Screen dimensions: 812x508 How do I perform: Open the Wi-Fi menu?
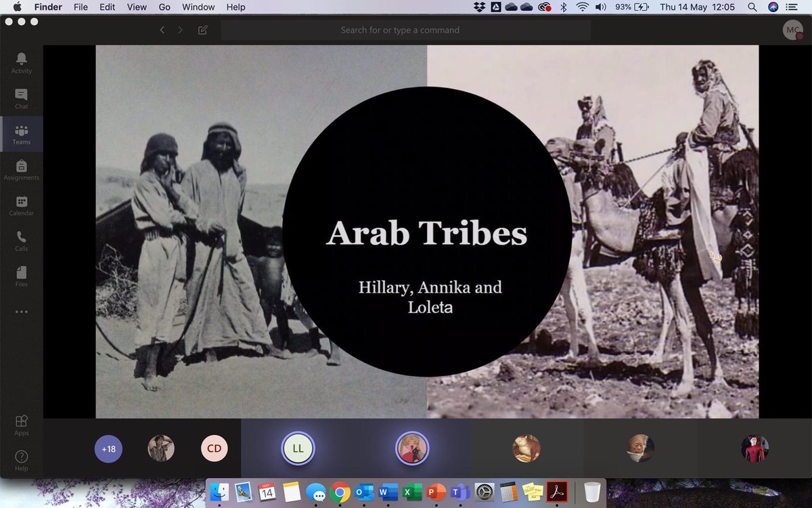point(582,7)
